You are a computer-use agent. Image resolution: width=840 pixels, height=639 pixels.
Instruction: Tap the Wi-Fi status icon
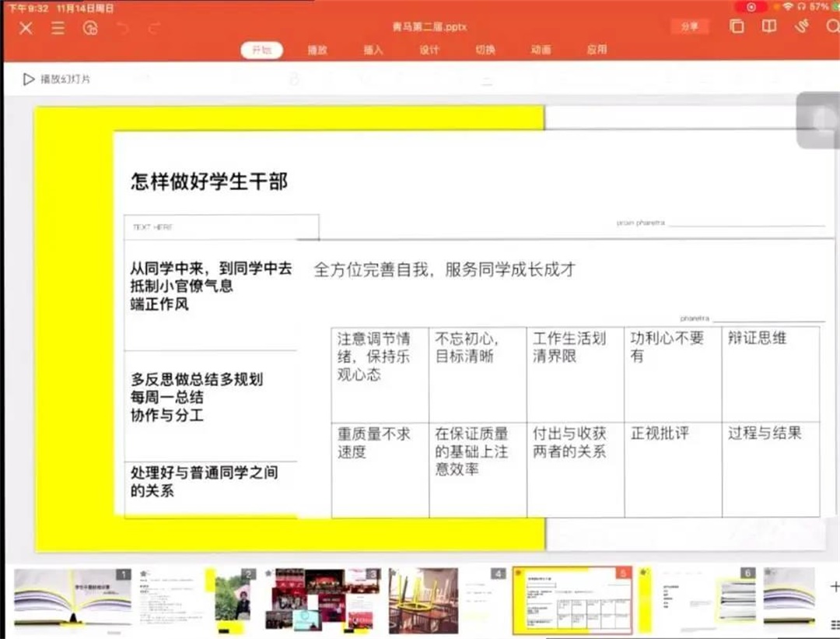tap(788, 6)
